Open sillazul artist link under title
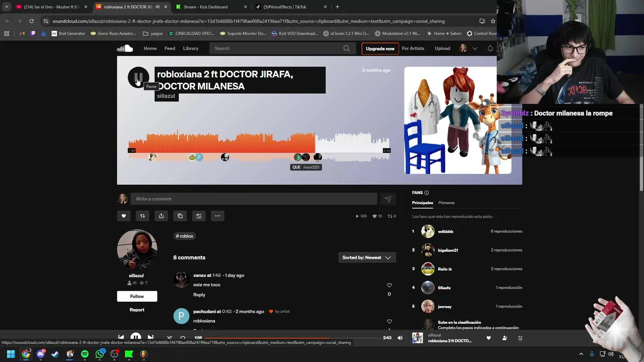644x362 pixels. pyautogui.click(x=166, y=96)
